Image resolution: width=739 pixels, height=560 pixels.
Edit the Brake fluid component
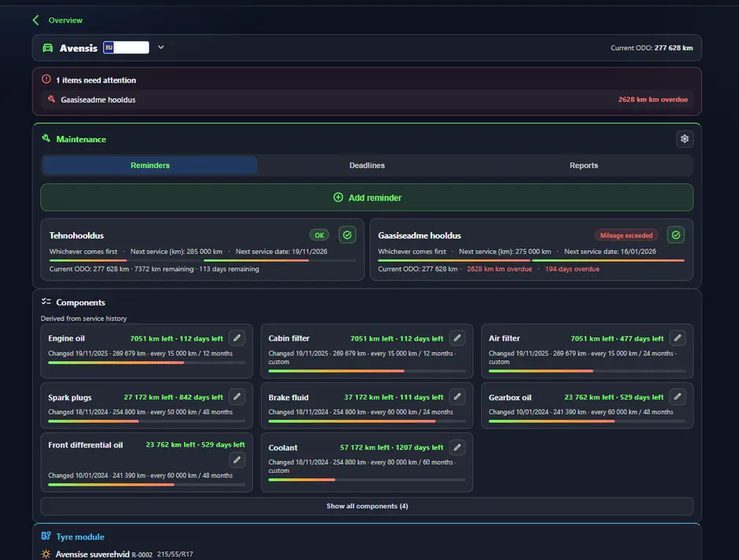pyautogui.click(x=458, y=397)
